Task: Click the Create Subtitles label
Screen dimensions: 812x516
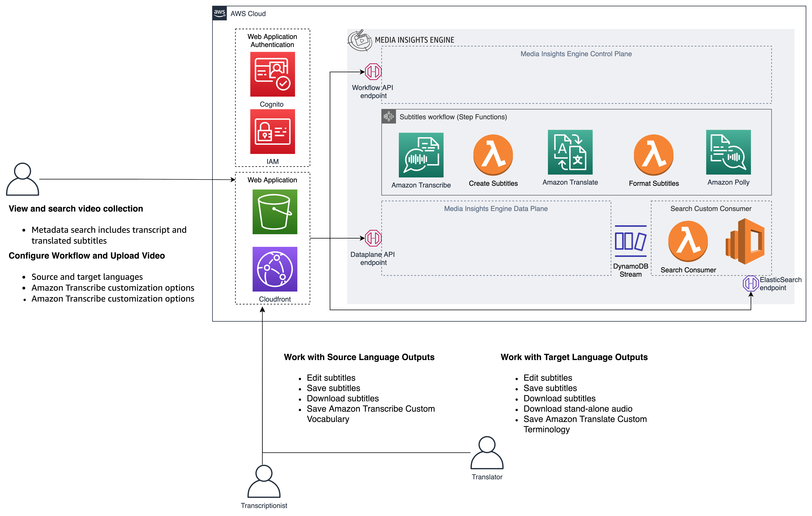Action: [x=493, y=183]
